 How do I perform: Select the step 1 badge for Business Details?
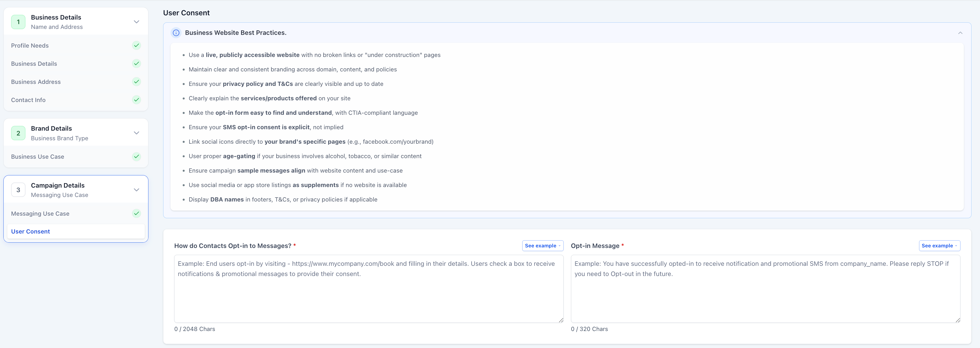coord(18,22)
